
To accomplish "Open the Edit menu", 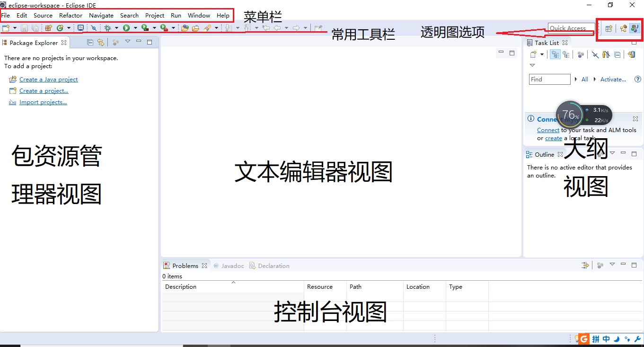I will click(22, 15).
